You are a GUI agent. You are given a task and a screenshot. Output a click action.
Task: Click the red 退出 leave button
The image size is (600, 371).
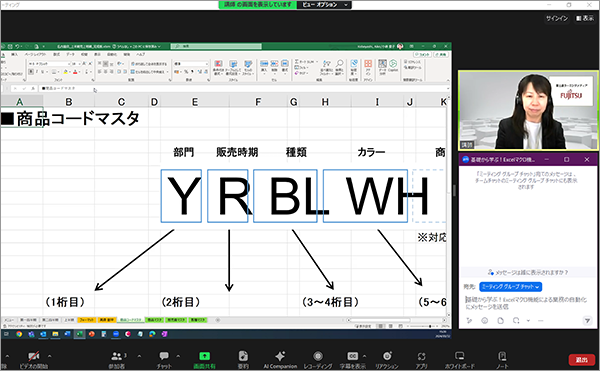click(582, 360)
